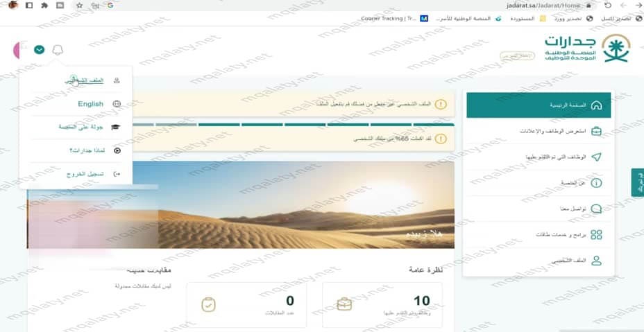Open the browser profile avatar
644x332 pixels.
tap(13, 6)
